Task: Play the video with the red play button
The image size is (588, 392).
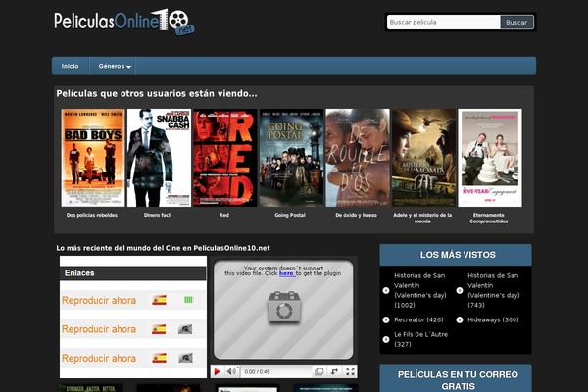Action: (217, 371)
